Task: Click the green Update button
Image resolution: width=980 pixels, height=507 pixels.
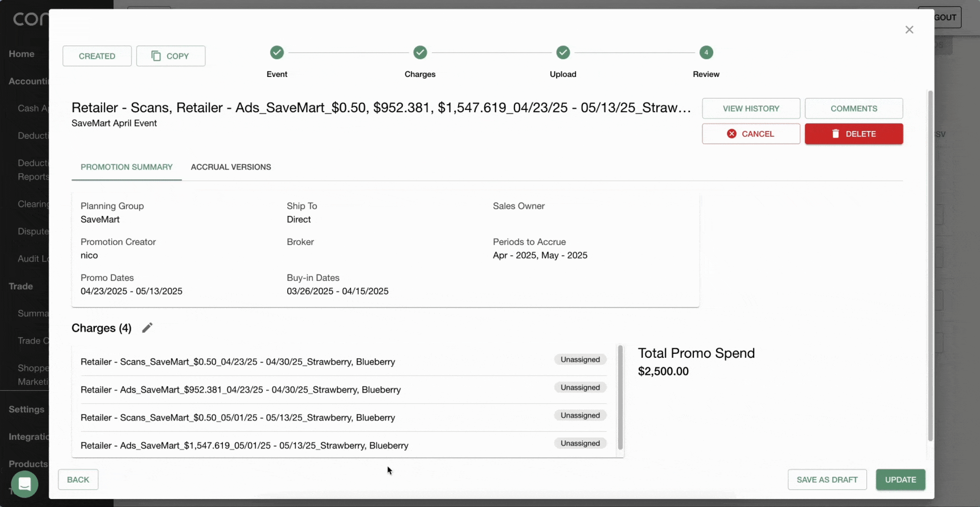Action: (900, 479)
